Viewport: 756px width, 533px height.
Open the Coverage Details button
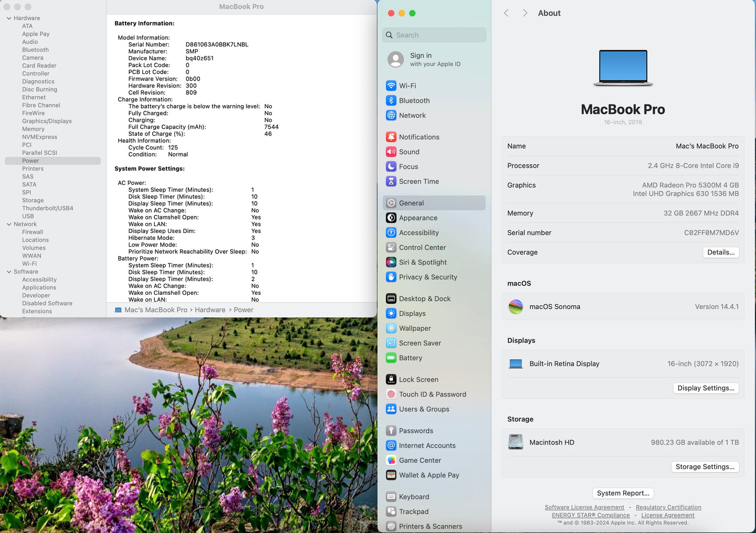[x=720, y=252]
